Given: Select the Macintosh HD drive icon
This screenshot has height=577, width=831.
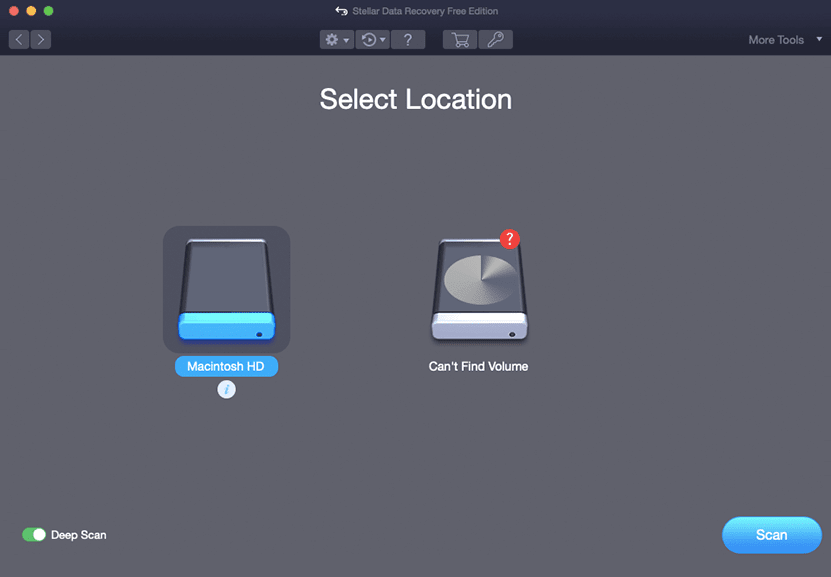Looking at the screenshot, I should coord(226,290).
